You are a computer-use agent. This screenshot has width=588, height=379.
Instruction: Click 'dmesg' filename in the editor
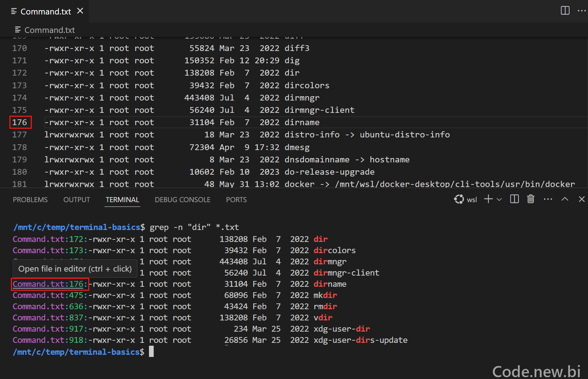tap(297, 147)
